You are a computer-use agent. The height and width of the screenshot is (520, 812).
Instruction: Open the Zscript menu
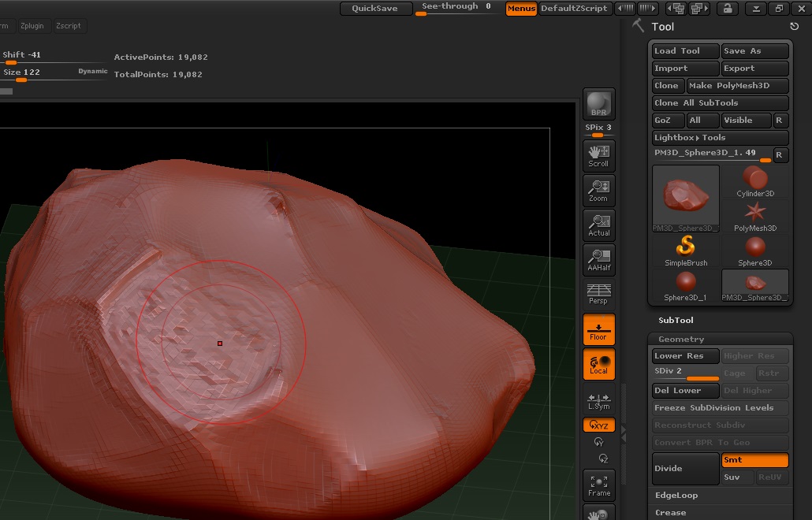tap(69, 26)
